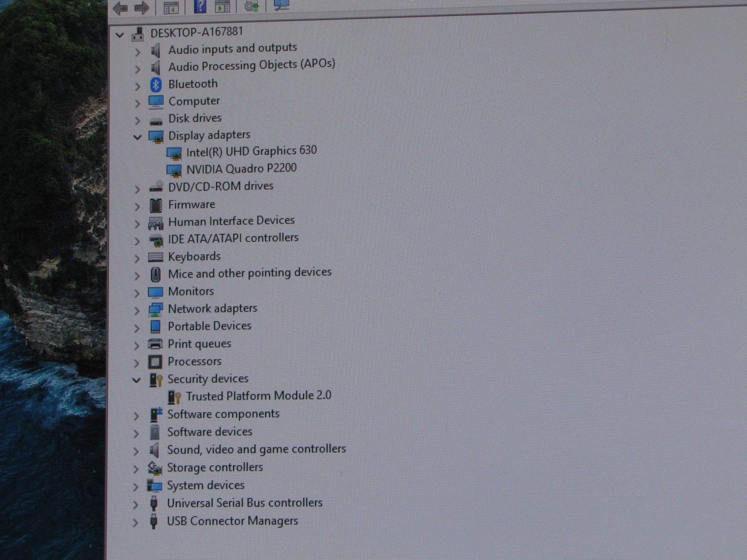Expand Print queues
This screenshot has width=747, height=560.
pos(137,346)
